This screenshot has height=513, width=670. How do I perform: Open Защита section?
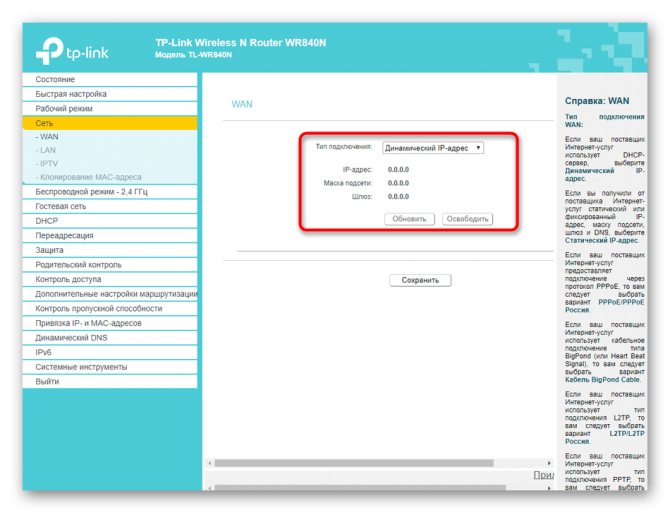110,250
